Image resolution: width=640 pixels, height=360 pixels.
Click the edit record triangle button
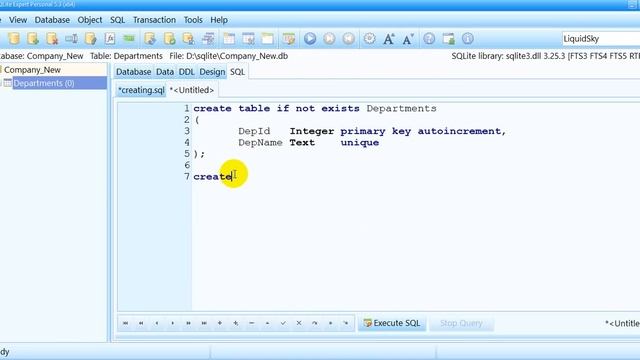coord(267,323)
